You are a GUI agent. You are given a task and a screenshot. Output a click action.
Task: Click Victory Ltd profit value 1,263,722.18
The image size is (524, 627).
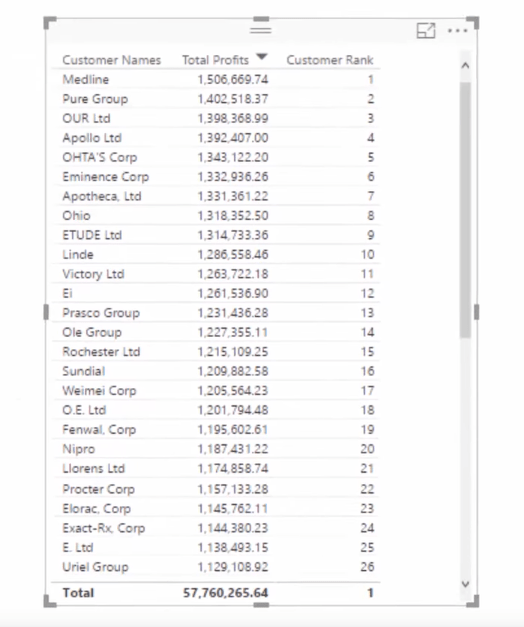coord(233,274)
